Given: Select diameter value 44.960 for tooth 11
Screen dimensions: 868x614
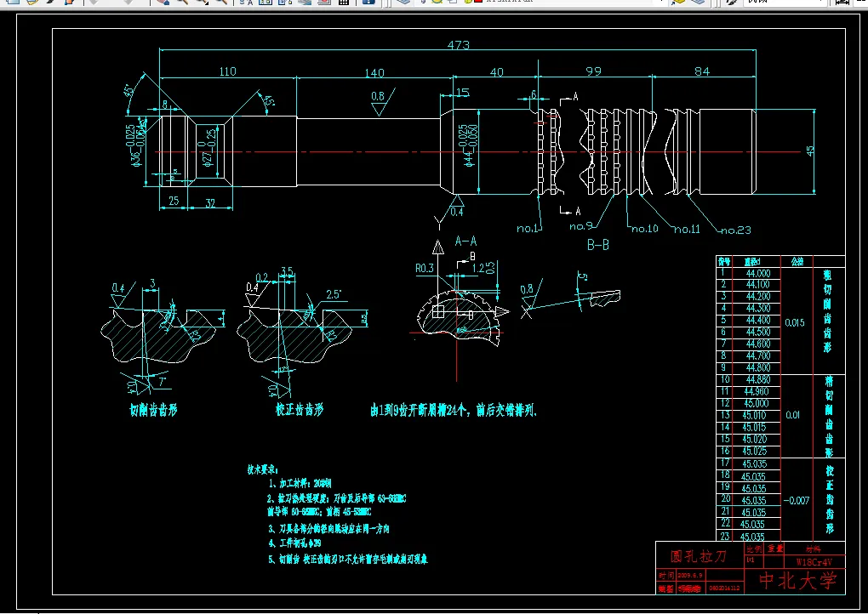Looking at the screenshot, I should pyautogui.click(x=757, y=392).
